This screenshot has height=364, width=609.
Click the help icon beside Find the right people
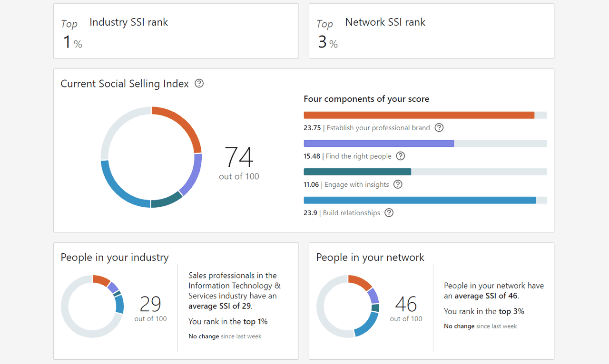point(400,156)
